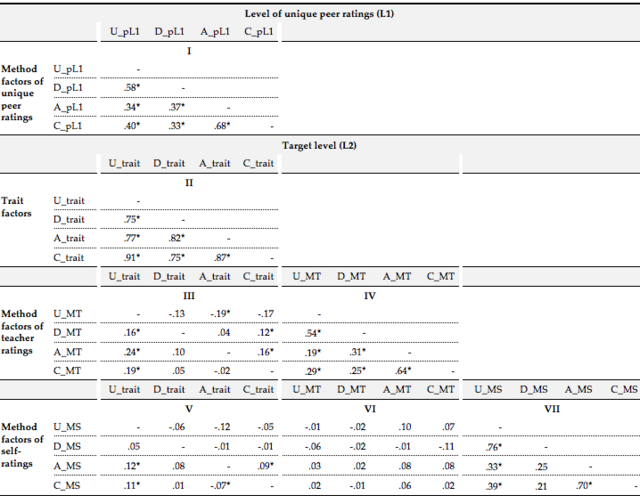
Task: Click the A_MS column header
Action: [x=578, y=389]
